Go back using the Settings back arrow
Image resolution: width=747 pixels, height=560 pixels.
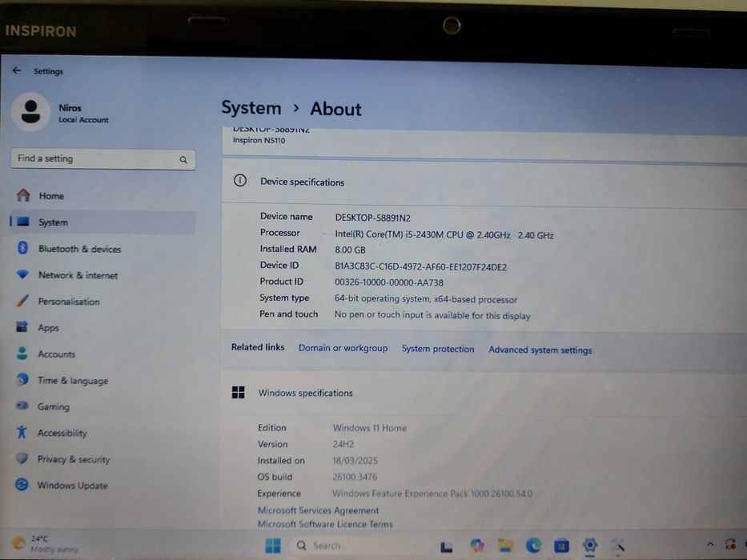(17, 70)
